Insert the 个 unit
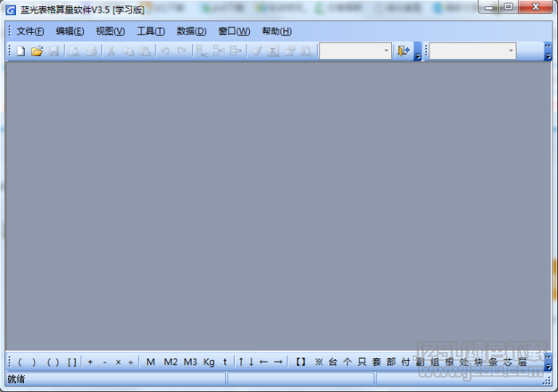 tap(347, 362)
